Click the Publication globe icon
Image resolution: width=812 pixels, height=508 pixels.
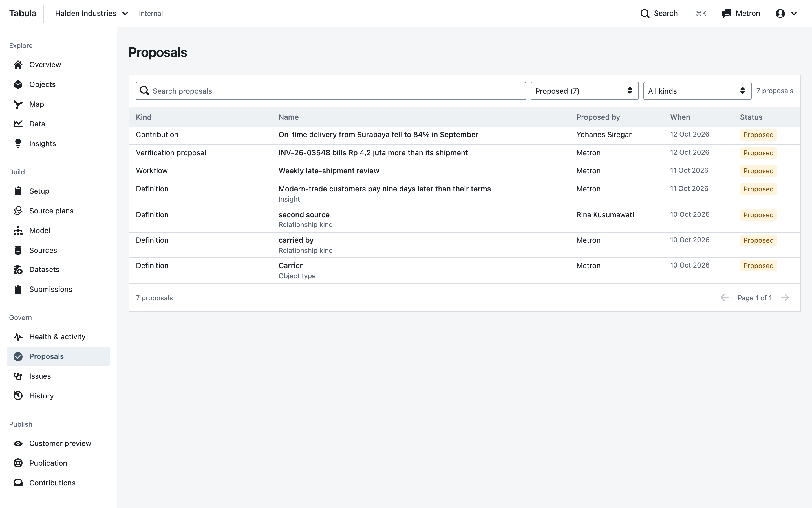click(x=18, y=463)
